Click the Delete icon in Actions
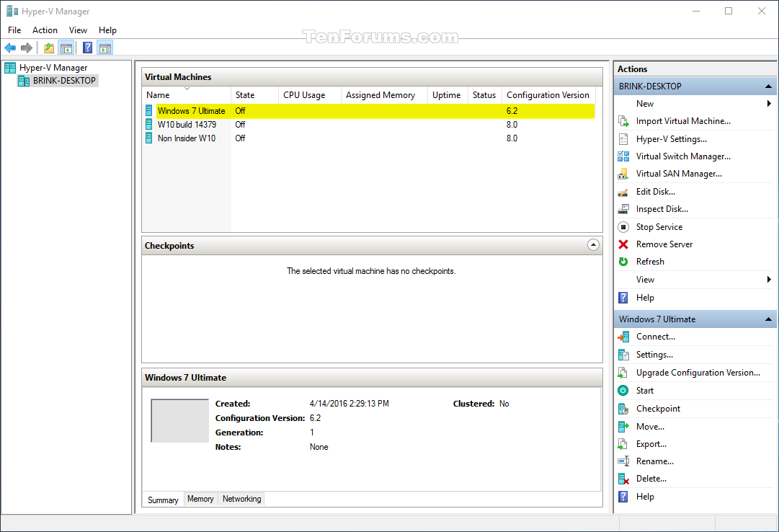This screenshot has width=779, height=532. 623,479
